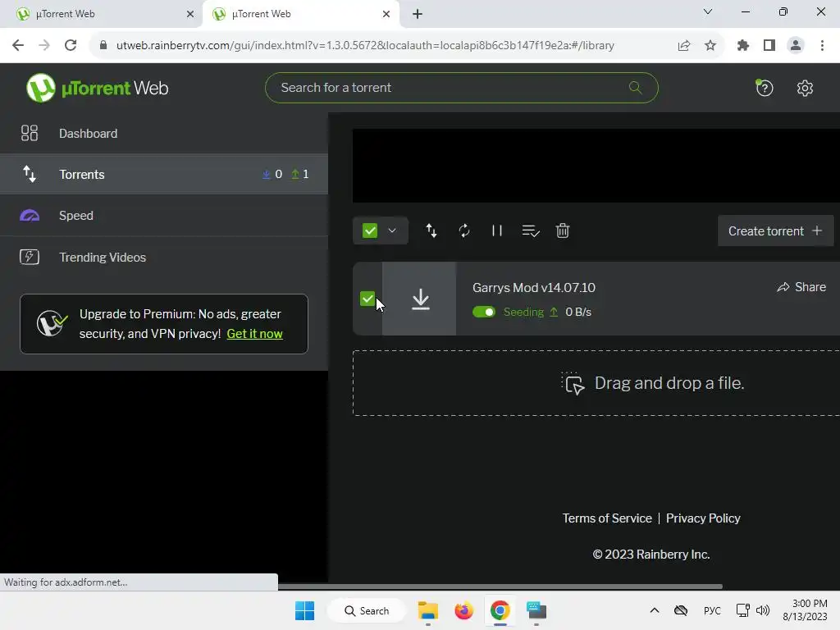This screenshot has width=840, height=630.
Task: Open the taskbar Search box
Action: click(367, 610)
